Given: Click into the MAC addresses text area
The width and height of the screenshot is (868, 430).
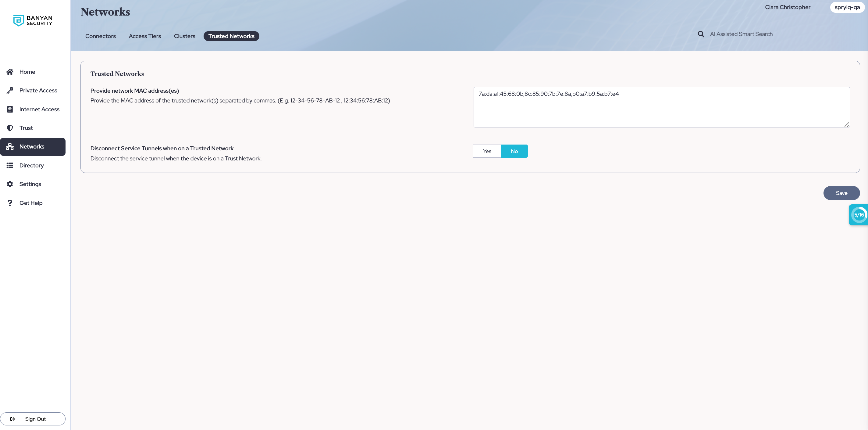Looking at the screenshot, I should click(661, 107).
